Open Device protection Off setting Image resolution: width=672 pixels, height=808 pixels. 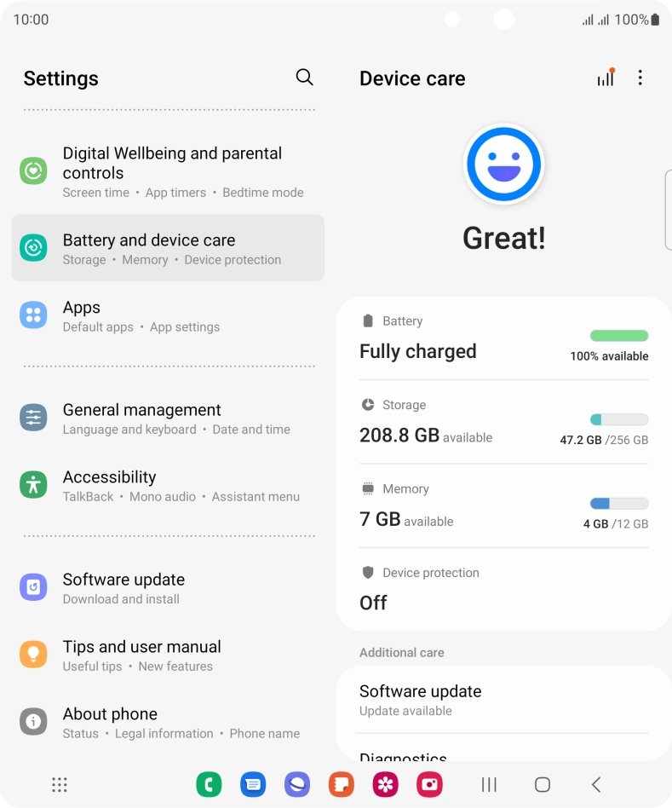[503, 589]
